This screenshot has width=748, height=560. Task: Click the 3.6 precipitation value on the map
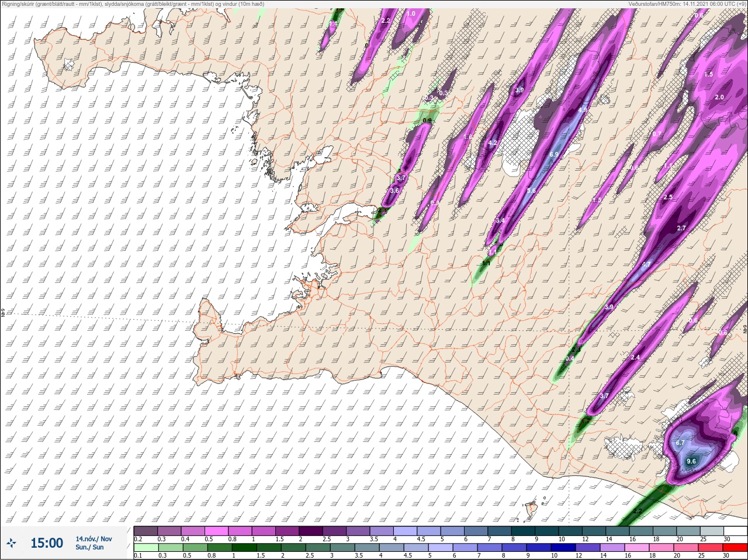coord(394,191)
